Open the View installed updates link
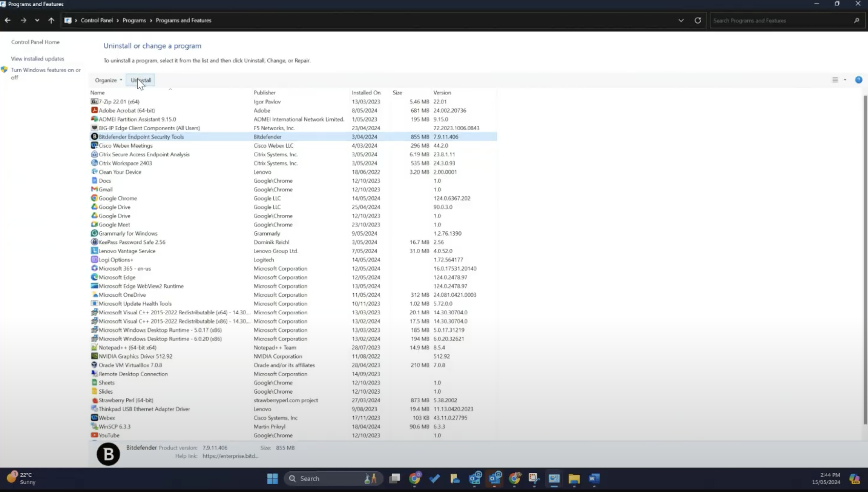Viewport: 868px width, 492px height. pos(38,59)
